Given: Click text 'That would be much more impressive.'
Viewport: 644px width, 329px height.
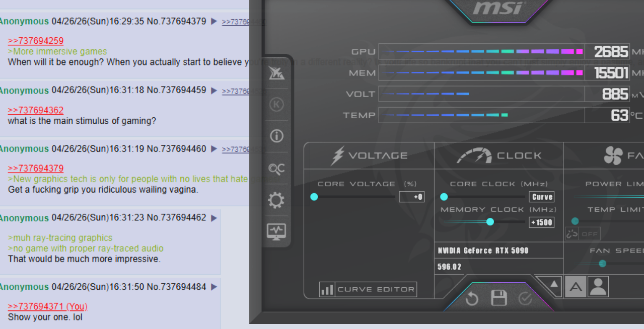Looking at the screenshot, I should click(84, 259).
